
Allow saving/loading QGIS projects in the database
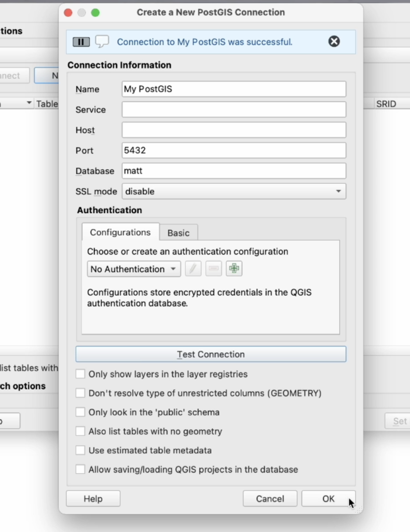(80, 469)
